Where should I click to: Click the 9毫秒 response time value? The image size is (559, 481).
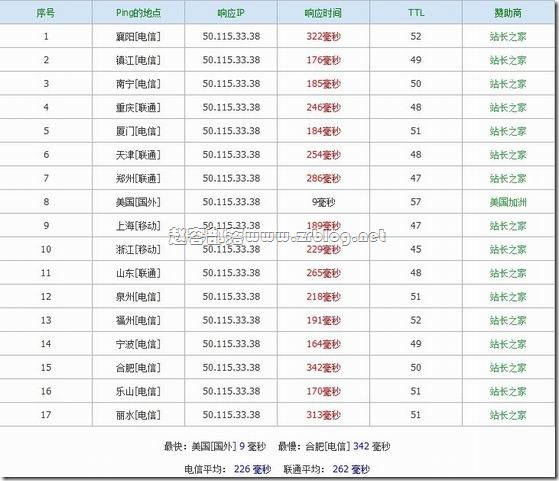click(x=323, y=202)
